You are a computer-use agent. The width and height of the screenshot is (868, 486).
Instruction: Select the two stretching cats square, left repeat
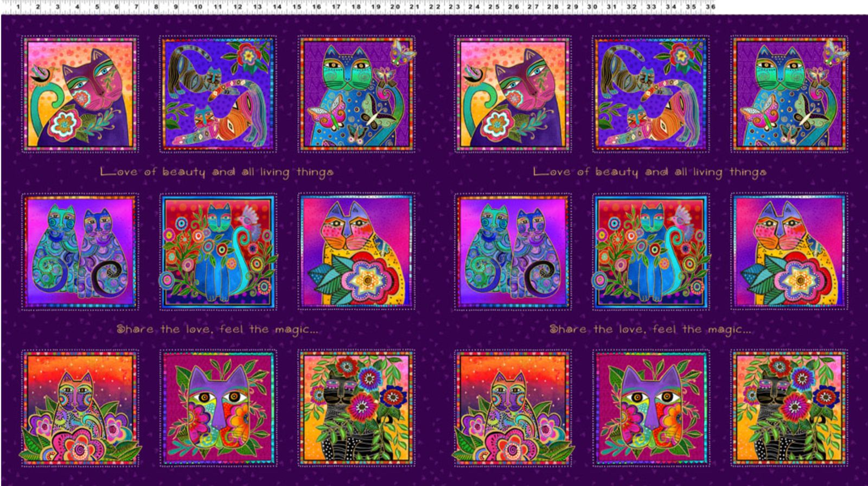point(218,94)
